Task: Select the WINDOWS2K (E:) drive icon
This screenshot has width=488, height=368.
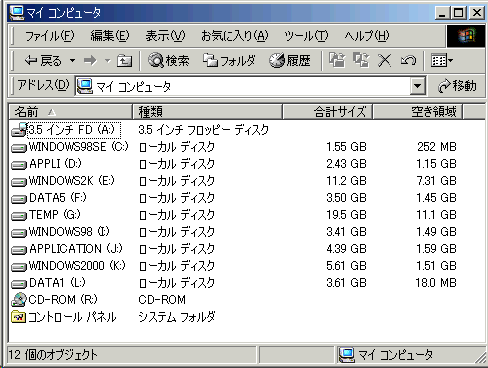Action: pyautogui.click(x=19, y=181)
